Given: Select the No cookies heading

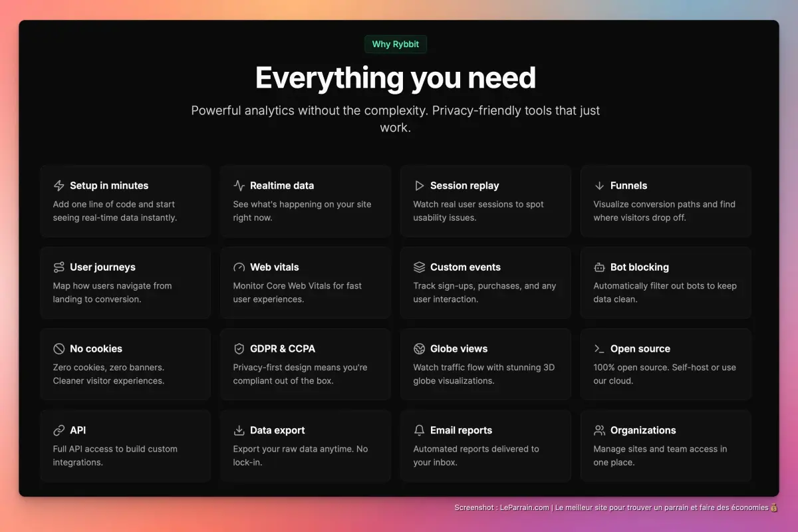Looking at the screenshot, I should [x=96, y=348].
